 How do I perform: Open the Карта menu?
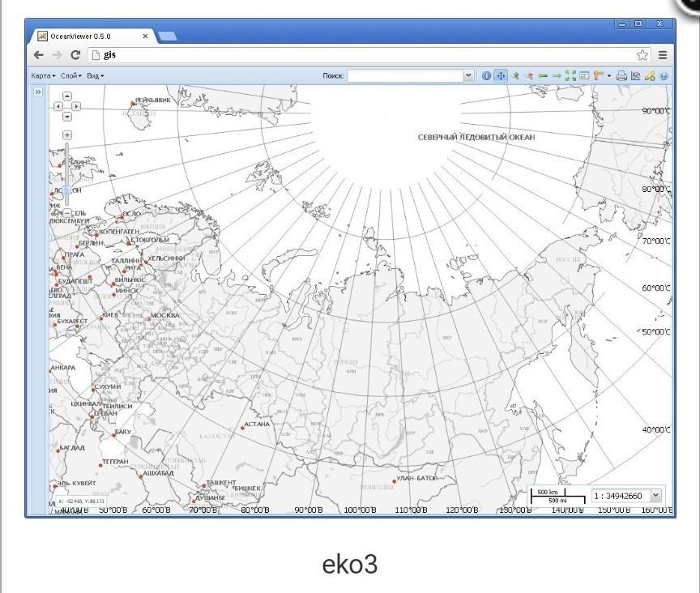[43, 76]
